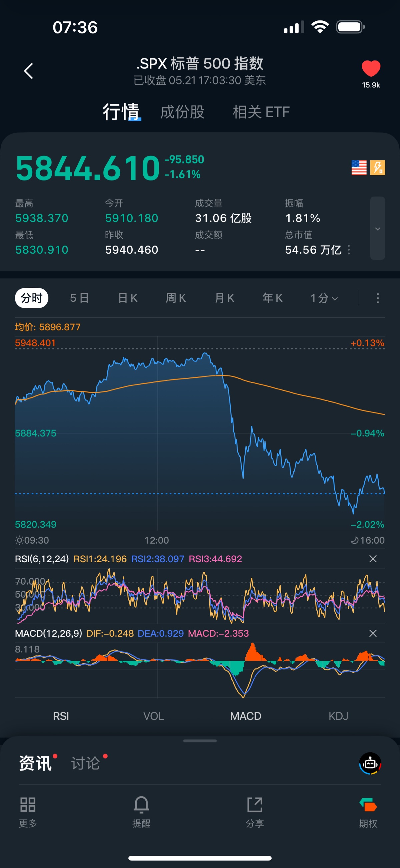The width and height of the screenshot is (400, 868).
Task: Tap the red heart favorite icon
Action: (371, 68)
